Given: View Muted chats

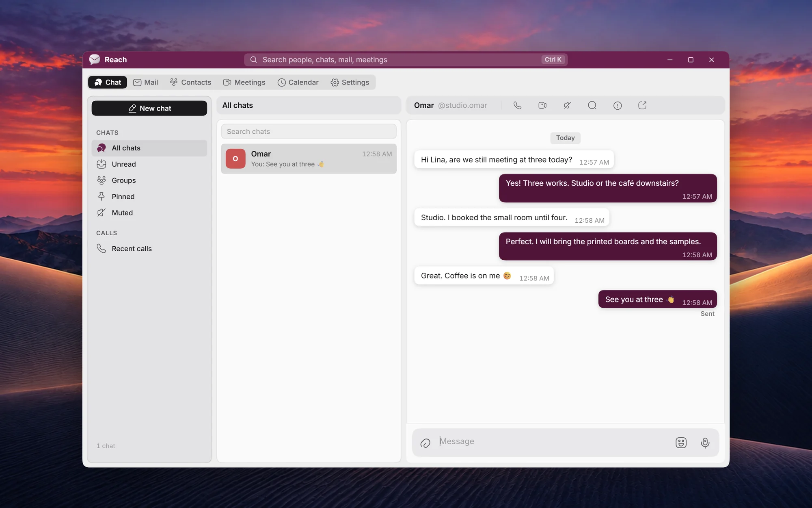Looking at the screenshot, I should tap(149, 213).
